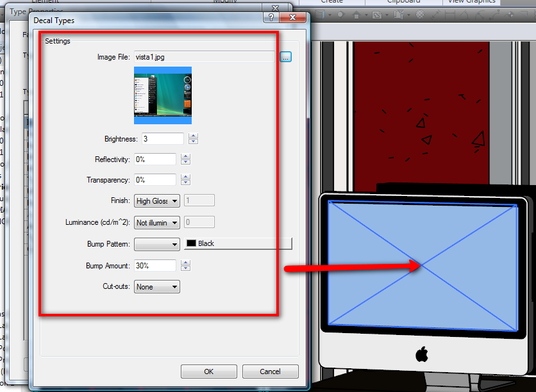Viewport: 536px width, 392px height.
Task: Click the Bump Amount percentage field
Action: pos(155,265)
